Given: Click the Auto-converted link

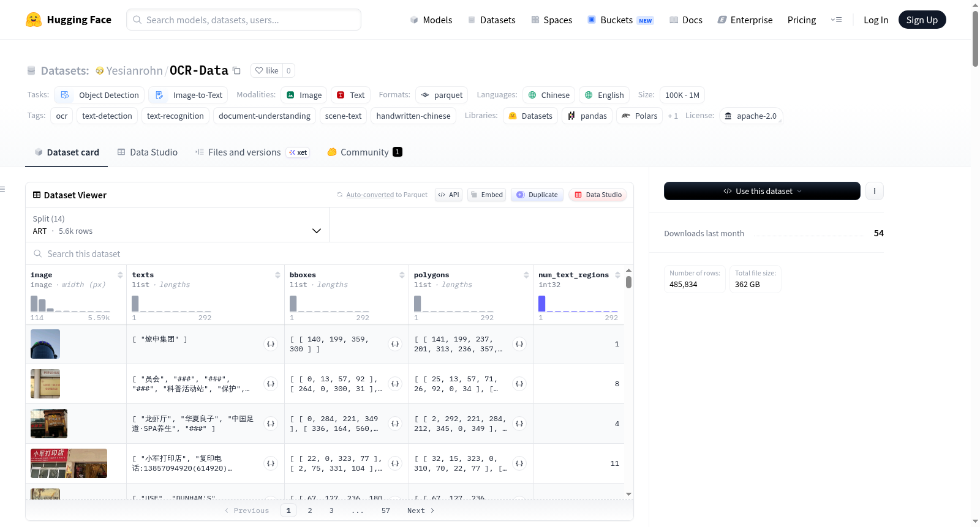Looking at the screenshot, I should pyautogui.click(x=370, y=195).
